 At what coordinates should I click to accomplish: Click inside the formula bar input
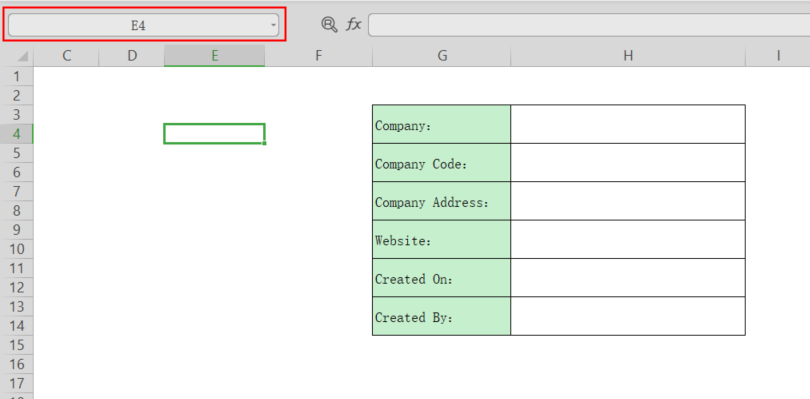pyautogui.click(x=589, y=25)
